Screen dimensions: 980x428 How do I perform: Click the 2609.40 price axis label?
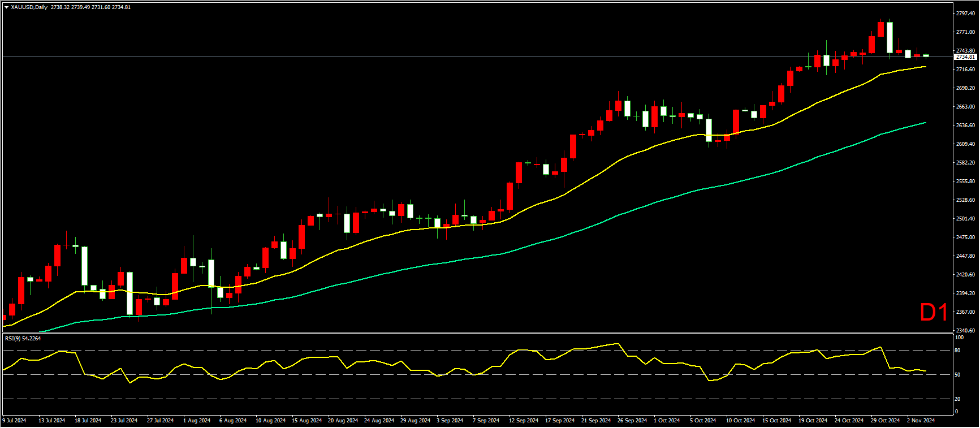965,144
